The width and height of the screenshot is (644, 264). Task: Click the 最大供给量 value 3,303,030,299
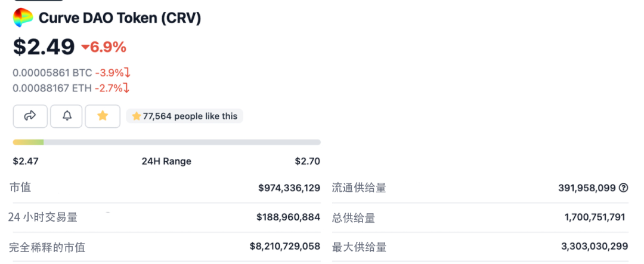tap(595, 247)
